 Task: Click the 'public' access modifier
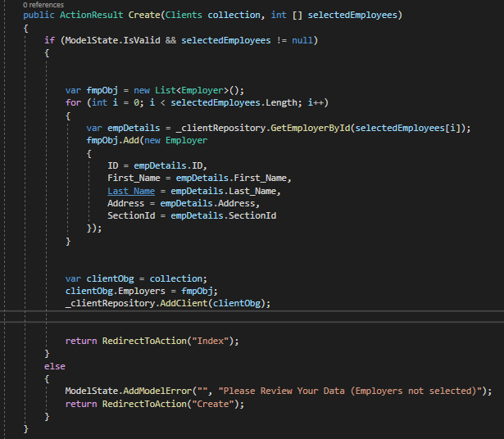coord(39,15)
